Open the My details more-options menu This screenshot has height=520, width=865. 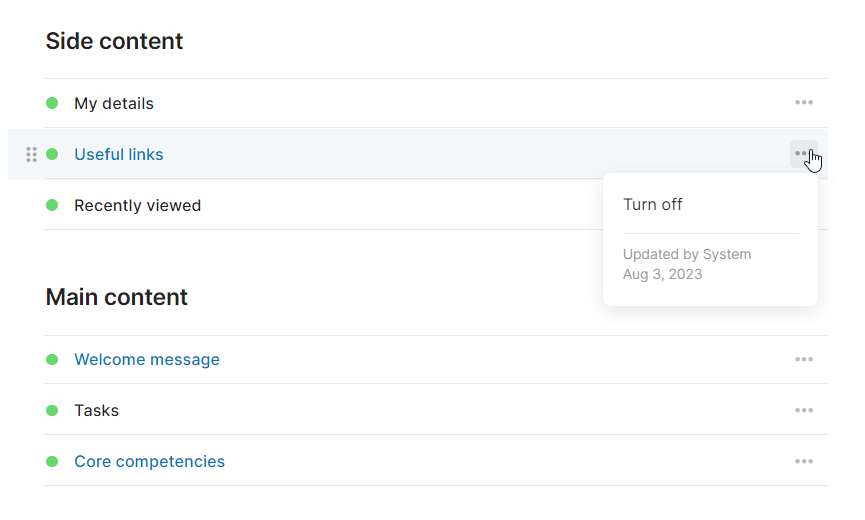[804, 103]
